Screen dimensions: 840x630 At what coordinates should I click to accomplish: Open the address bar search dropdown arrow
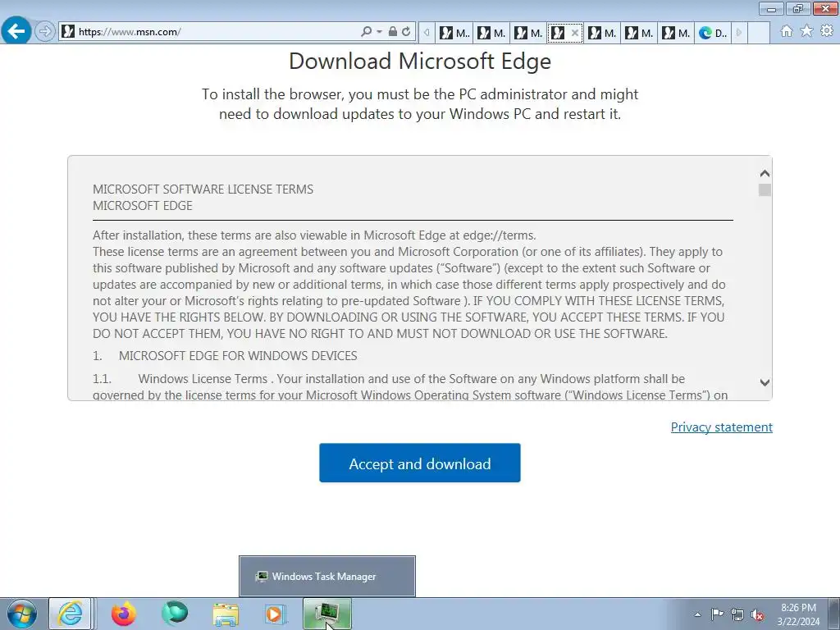pyautogui.click(x=379, y=32)
